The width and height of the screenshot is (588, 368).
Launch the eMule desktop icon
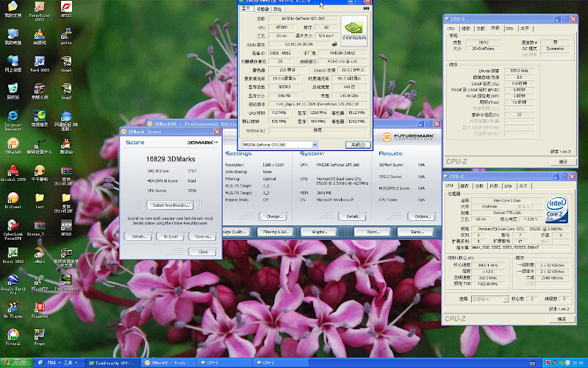pyautogui.click(x=40, y=255)
